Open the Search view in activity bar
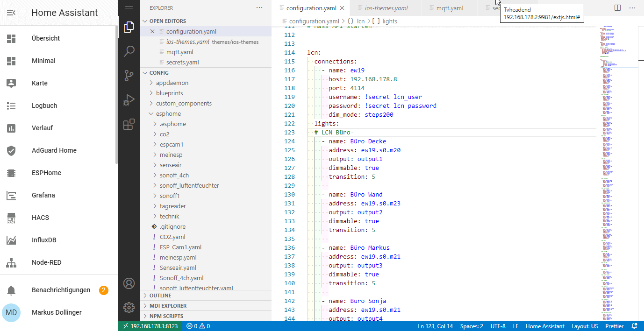644x331 pixels. point(129,51)
